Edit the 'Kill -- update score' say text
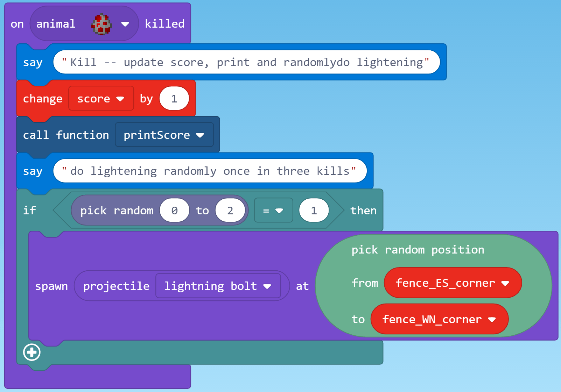This screenshot has width=561, height=392. [246, 62]
